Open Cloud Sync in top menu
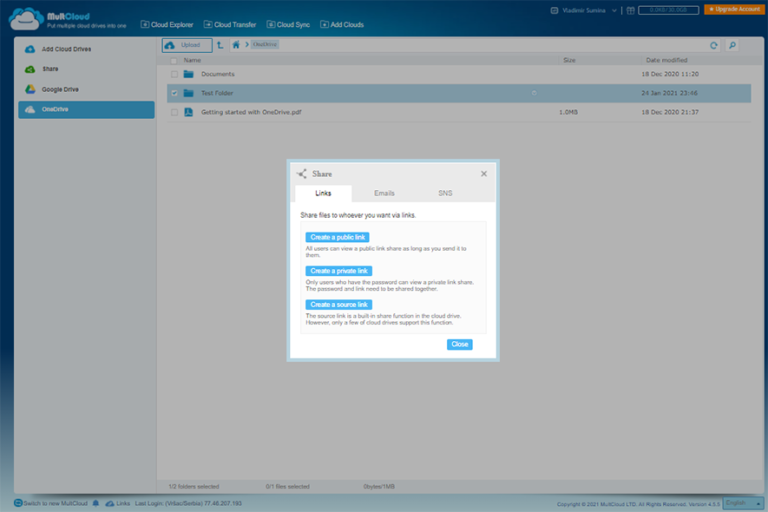768x512 pixels. pos(288,24)
